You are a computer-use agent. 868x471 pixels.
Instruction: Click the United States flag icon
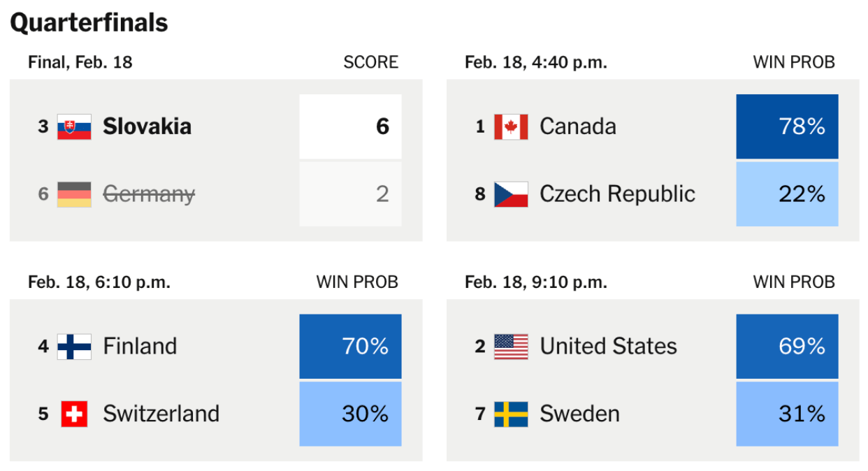point(511,347)
